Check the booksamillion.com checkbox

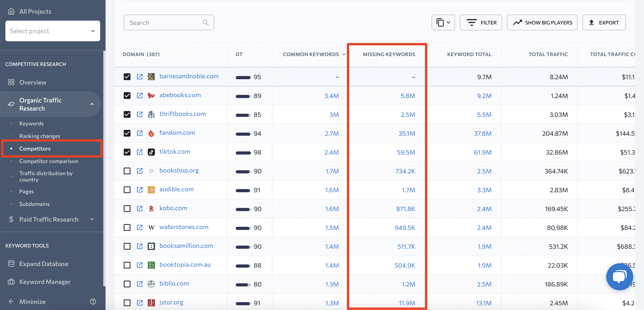point(127,246)
